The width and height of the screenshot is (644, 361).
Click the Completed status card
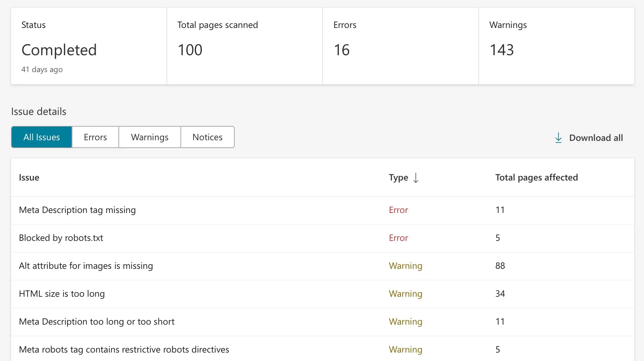89,46
